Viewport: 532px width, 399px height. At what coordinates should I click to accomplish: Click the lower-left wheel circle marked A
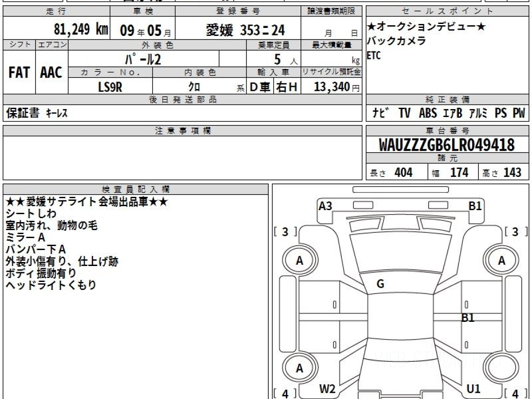click(300, 368)
